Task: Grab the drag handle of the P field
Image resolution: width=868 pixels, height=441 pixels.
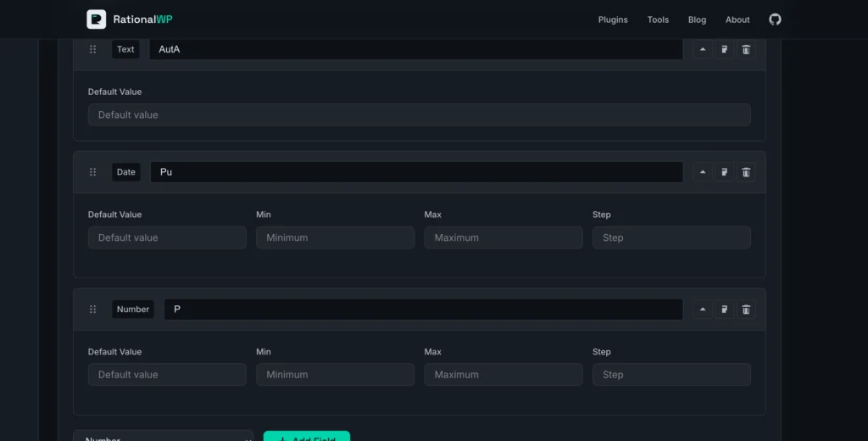Action: (93, 310)
